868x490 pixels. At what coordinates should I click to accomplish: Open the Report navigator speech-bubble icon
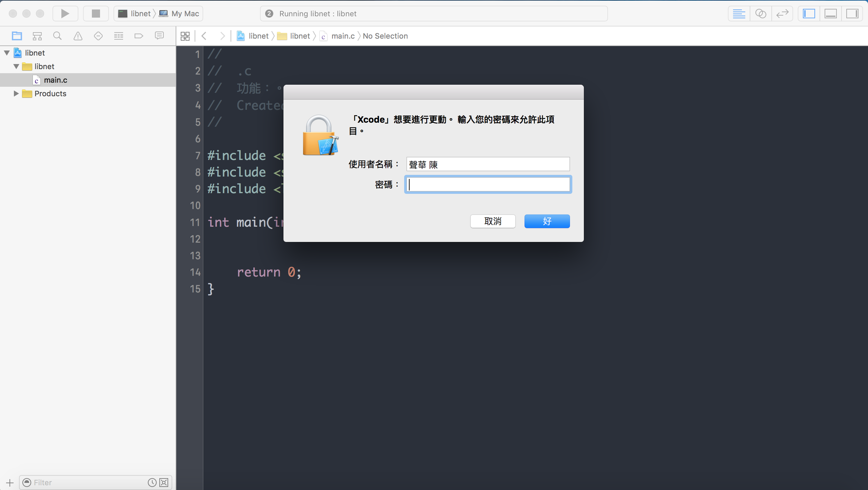click(159, 36)
